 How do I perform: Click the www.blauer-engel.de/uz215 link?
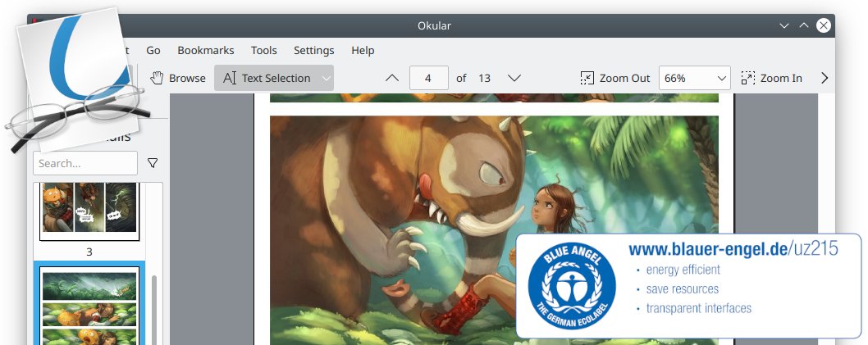733,249
